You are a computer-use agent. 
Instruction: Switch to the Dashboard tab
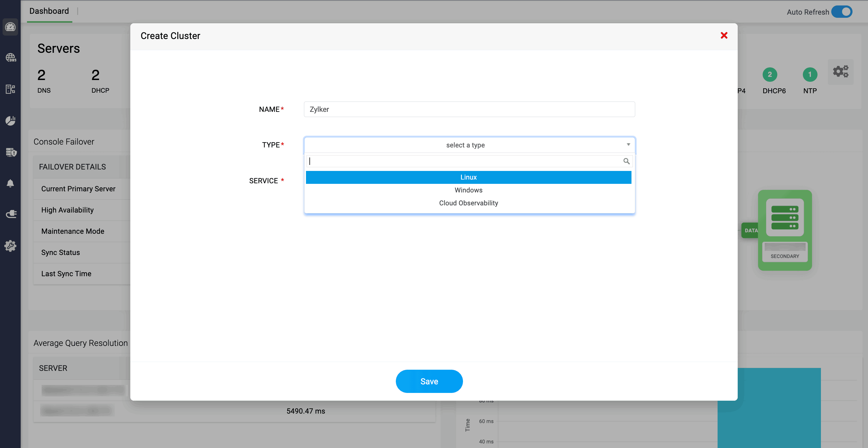click(x=49, y=11)
